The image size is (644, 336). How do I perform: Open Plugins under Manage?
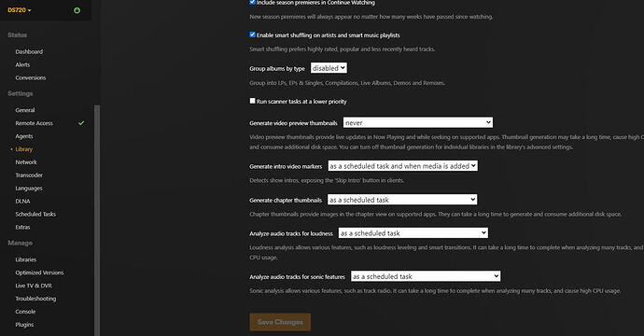tap(24, 325)
